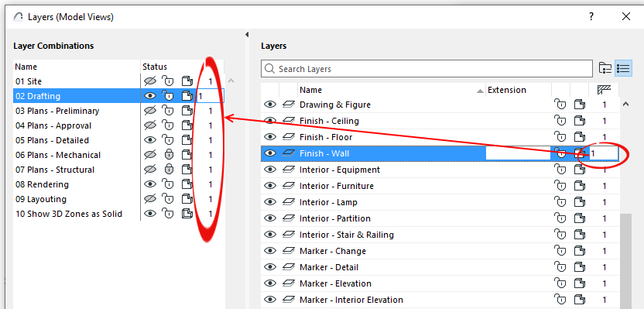Click the locked padlock of 06 Plans - Mechanical
This screenshot has width=644, height=309.
(x=169, y=155)
